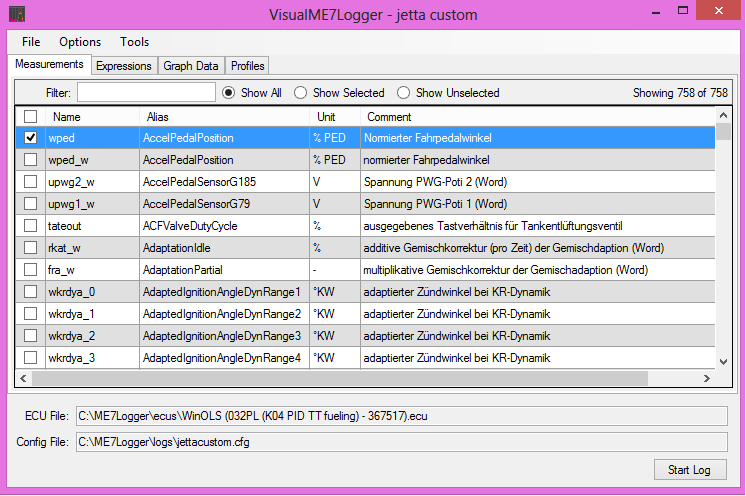The height and width of the screenshot is (496, 746).
Task: Click the Start Log button
Action: click(690, 470)
